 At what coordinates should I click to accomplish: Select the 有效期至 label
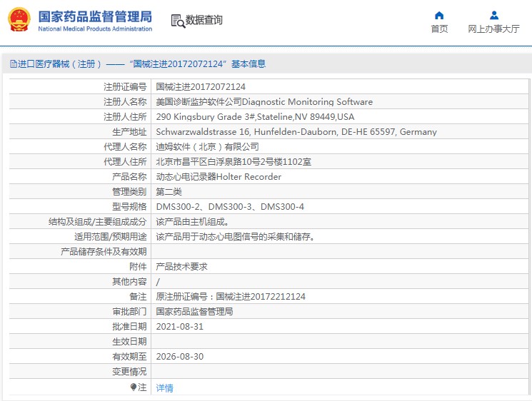click(x=129, y=357)
